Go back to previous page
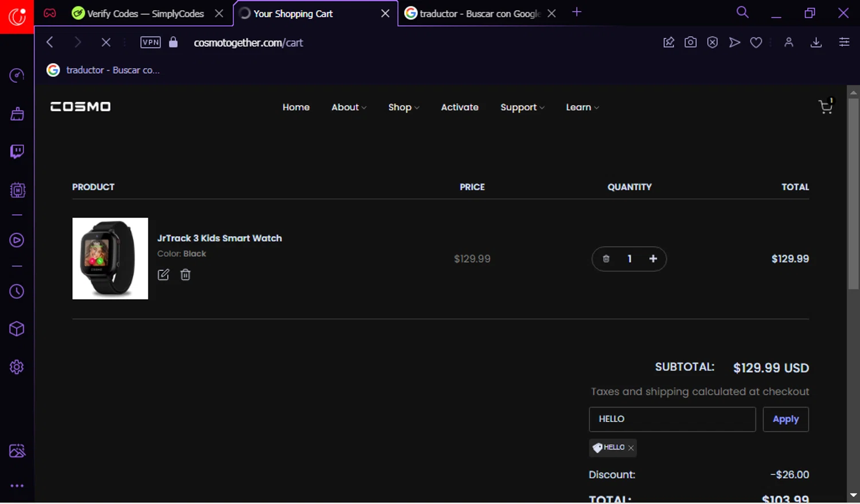 (x=50, y=42)
